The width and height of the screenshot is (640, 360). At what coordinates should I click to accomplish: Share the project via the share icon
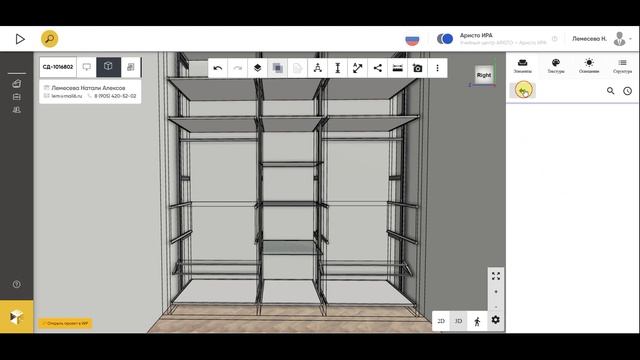click(x=378, y=68)
